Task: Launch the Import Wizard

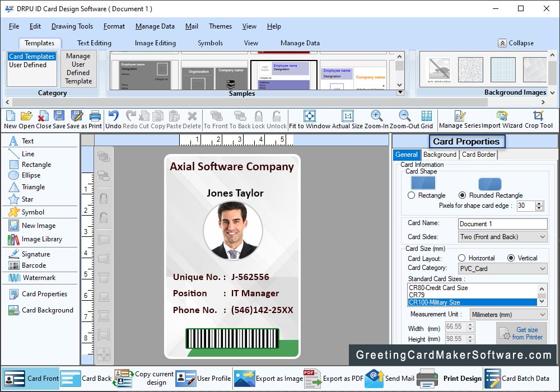Action: click(x=502, y=120)
